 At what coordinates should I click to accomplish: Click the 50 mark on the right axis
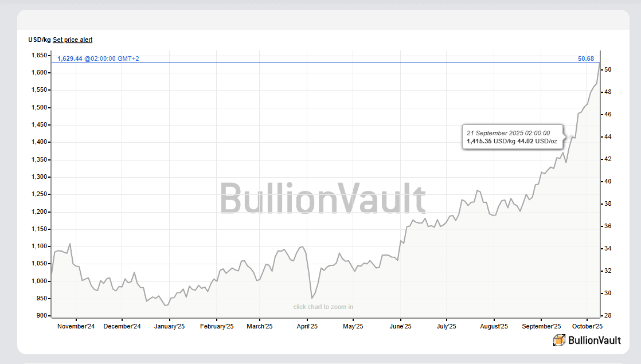(x=608, y=70)
